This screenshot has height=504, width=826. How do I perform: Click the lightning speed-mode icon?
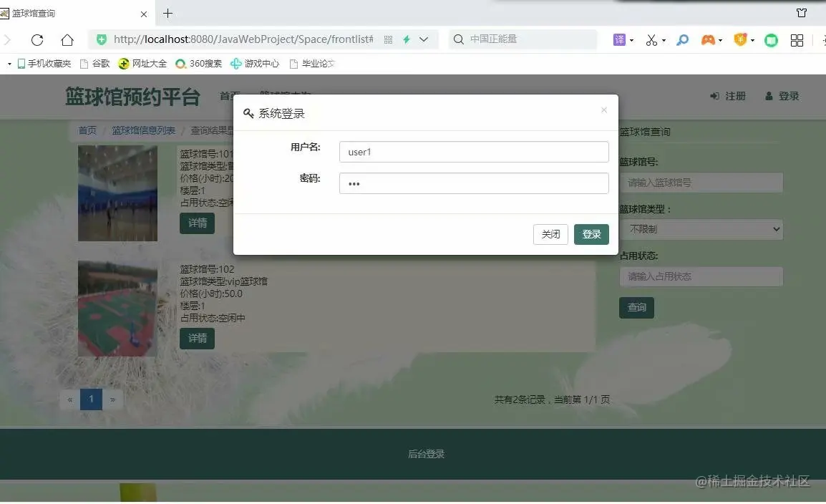407,39
